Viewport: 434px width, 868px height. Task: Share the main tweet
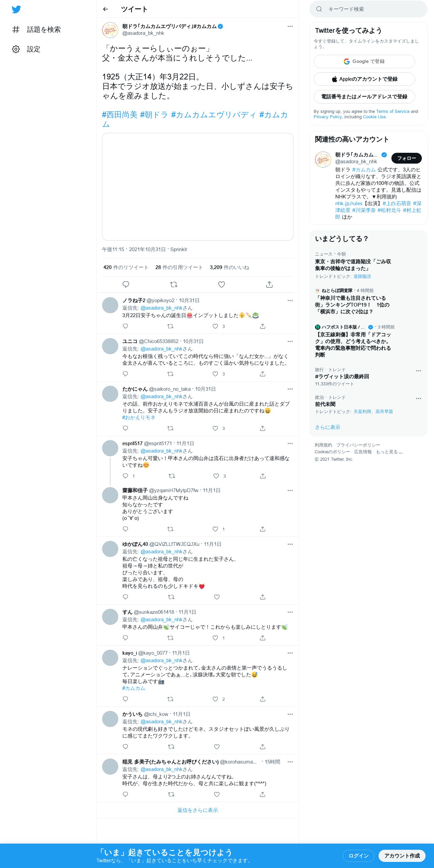[x=269, y=284]
